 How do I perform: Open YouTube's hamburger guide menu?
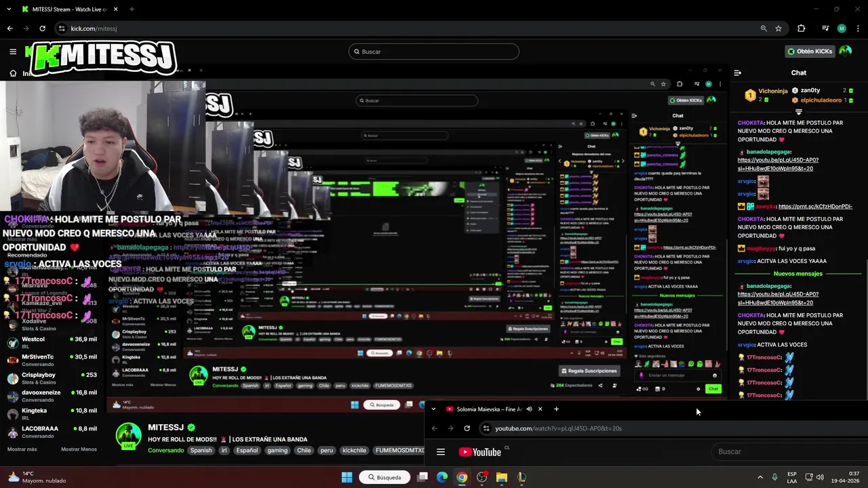(x=441, y=452)
